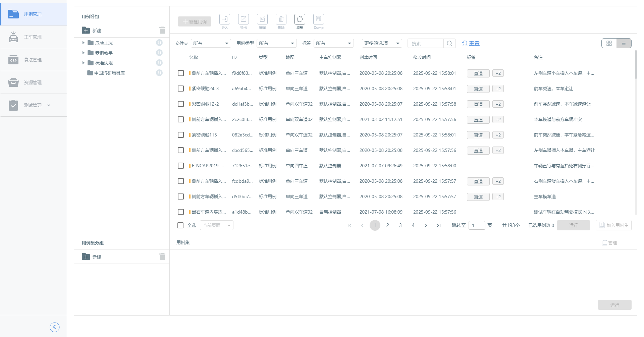Click the 创建时间 column header

(368, 57)
